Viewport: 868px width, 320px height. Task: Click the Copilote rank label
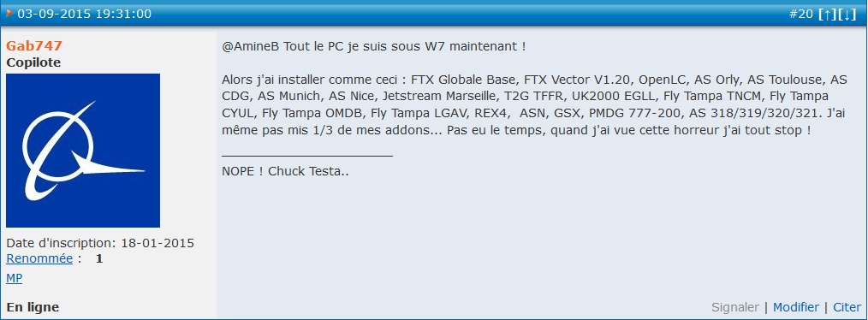(x=33, y=63)
